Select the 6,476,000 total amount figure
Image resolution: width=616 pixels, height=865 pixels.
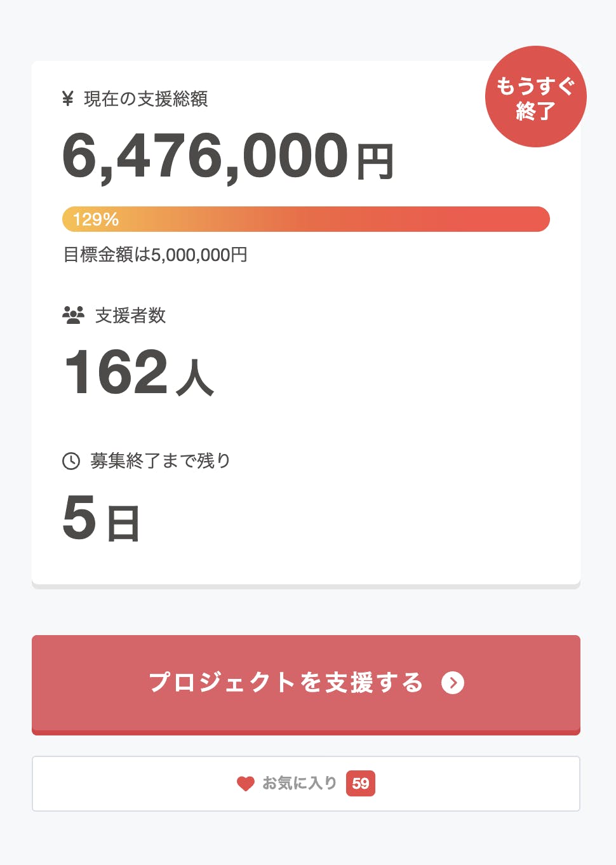[204, 156]
